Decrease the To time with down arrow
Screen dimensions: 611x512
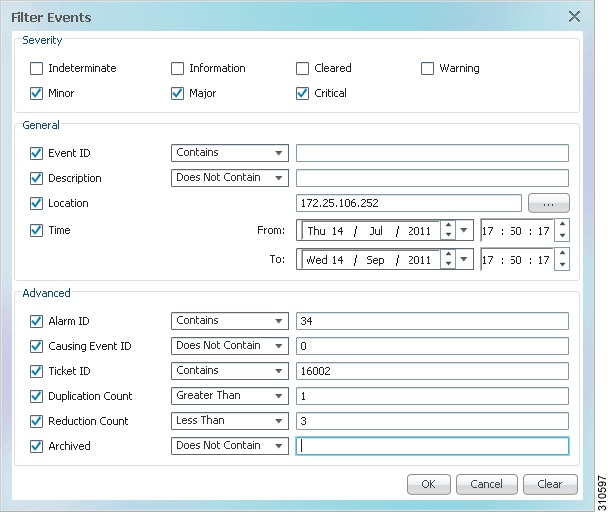(x=562, y=264)
